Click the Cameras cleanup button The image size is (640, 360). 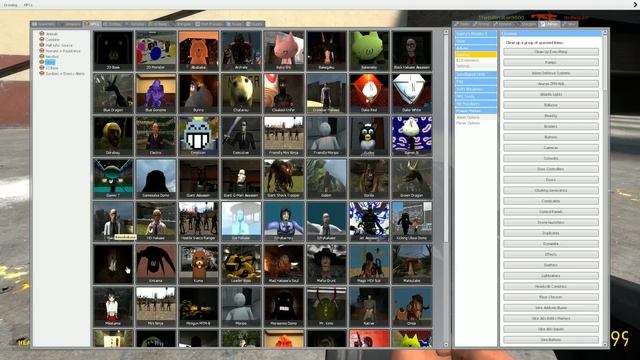(x=551, y=148)
